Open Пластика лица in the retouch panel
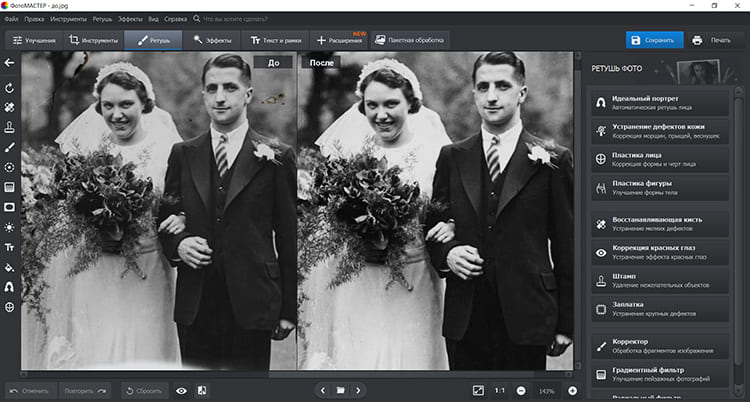The width and height of the screenshot is (750, 402). tap(660, 159)
